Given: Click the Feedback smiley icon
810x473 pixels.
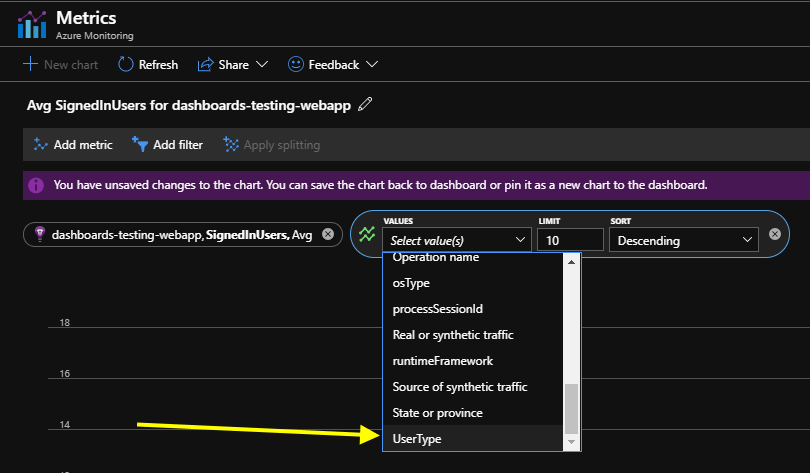Looking at the screenshot, I should 295,64.
